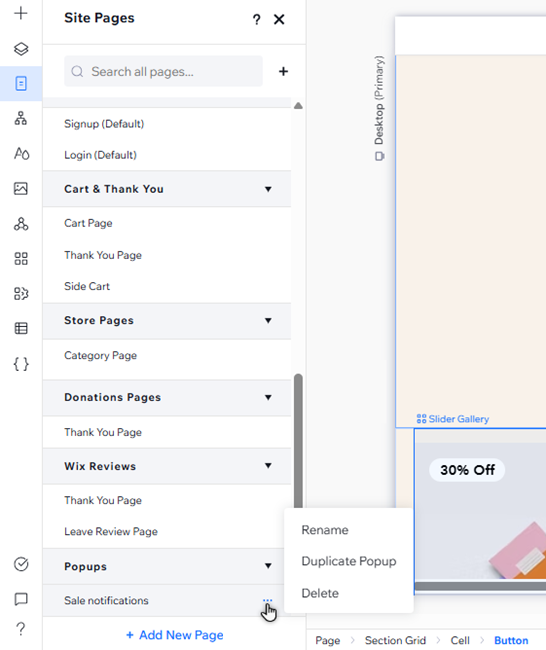
Task: Collapse the Cart & Thank You section
Action: [268, 189]
